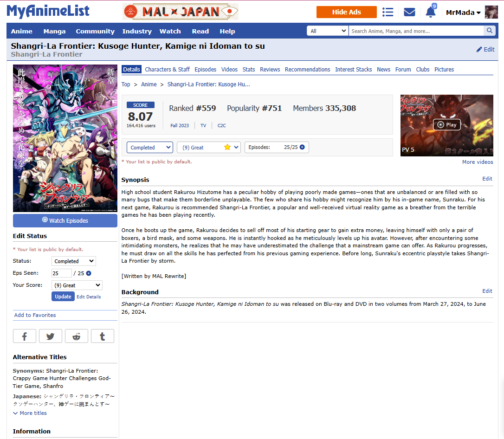This screenshot has height=439, width=504.
Task: Switch to News tab
Action: point(383,70)
